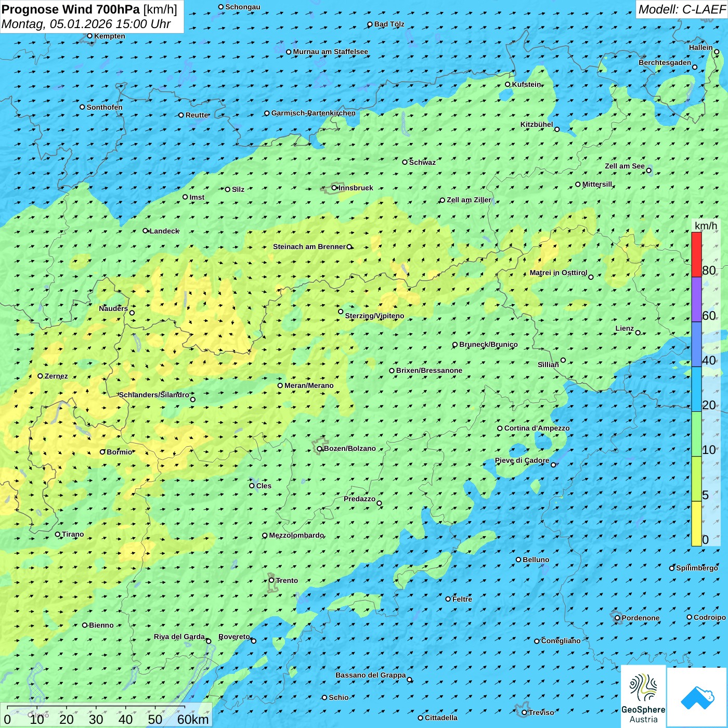Viewport: 728px width, 728px height.
Task: Click the Zell am See marker
Action: click(648, 170)
